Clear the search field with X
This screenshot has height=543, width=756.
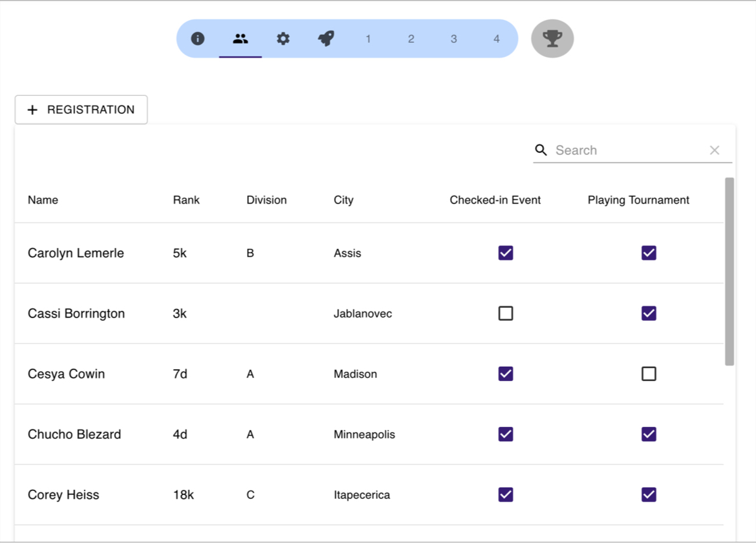click(715, 150)
